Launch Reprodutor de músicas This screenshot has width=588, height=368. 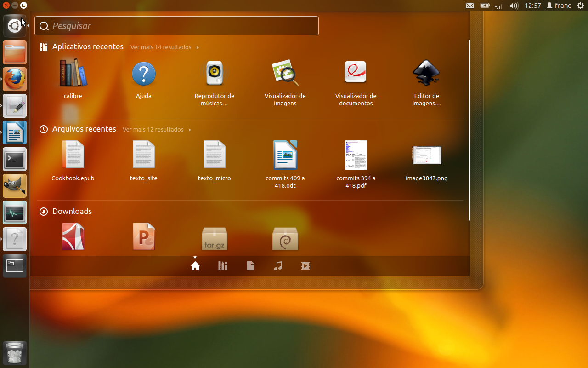point(215,74)
